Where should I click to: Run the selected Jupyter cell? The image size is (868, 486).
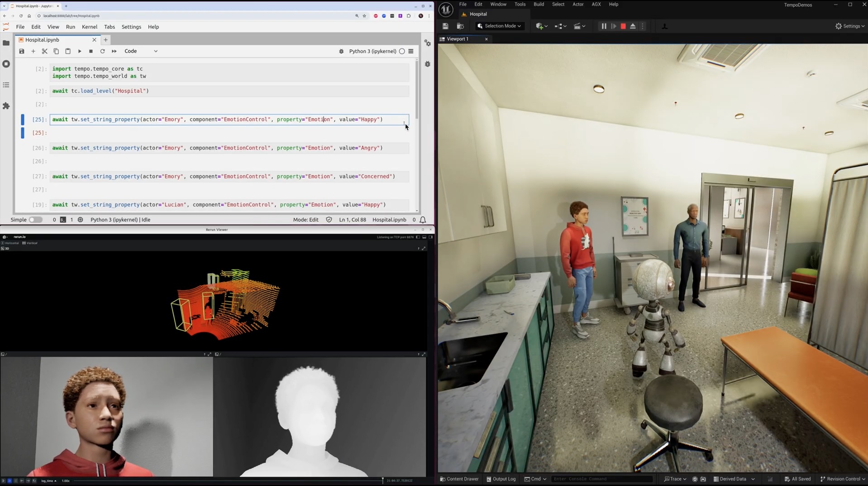click(80, 51)
